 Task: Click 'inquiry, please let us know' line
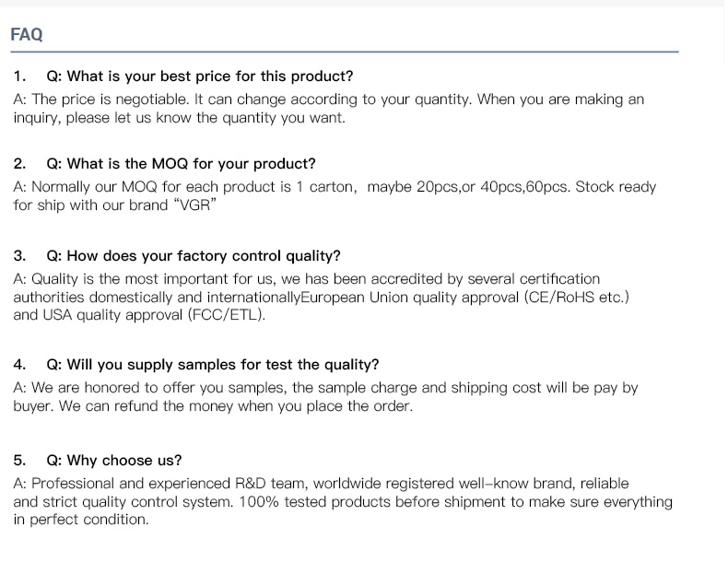pos(179,118)
